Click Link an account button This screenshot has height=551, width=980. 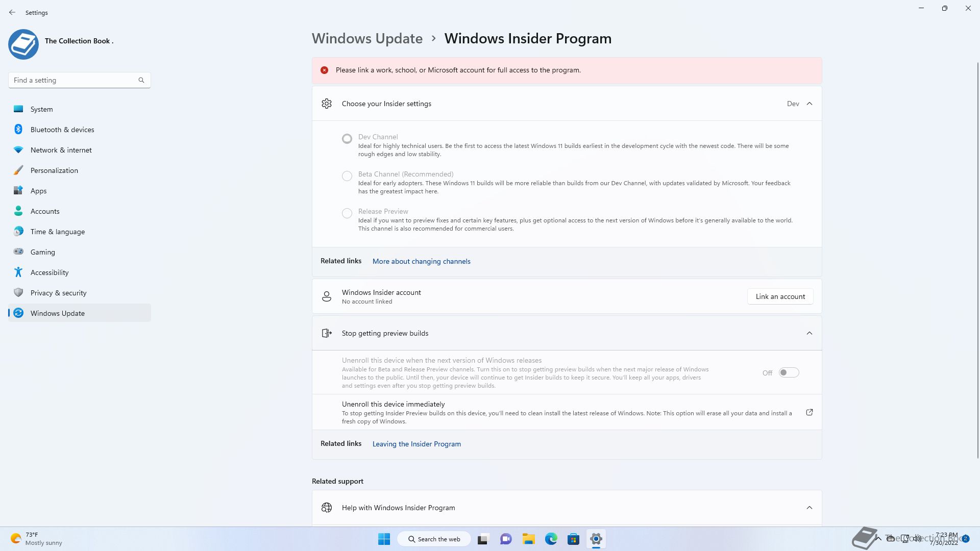pos(780,296)
